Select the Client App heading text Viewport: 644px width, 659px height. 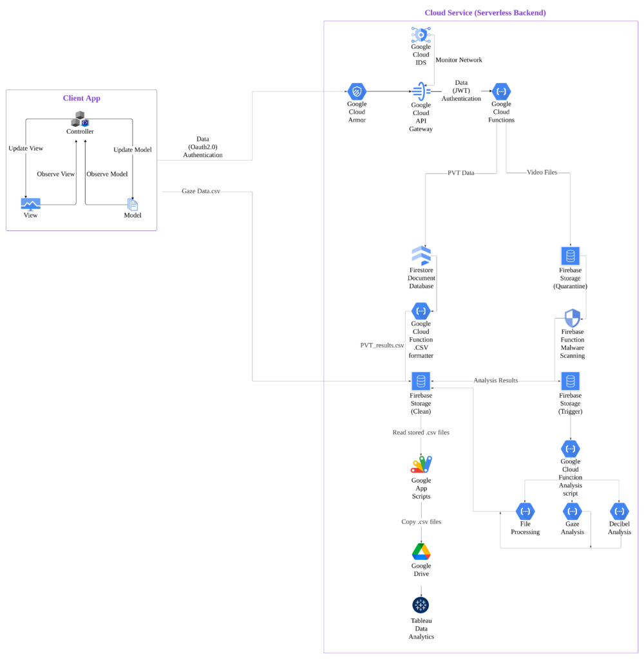(81, 98)
